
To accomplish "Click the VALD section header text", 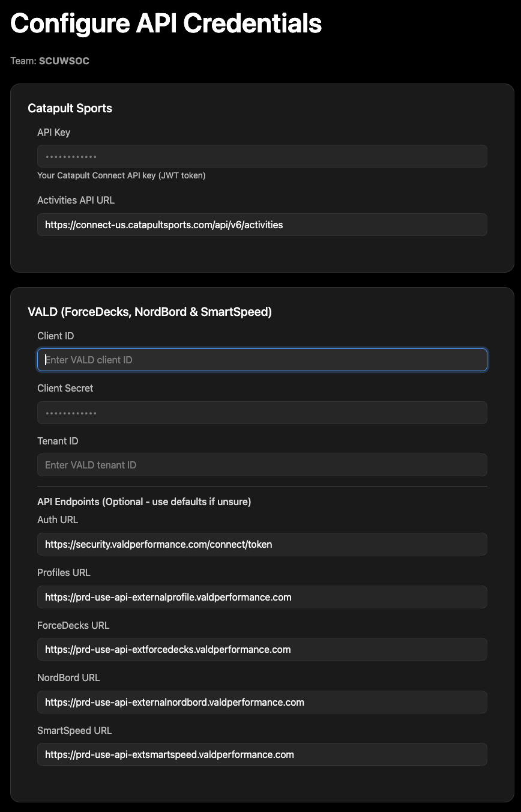I will 149,312.
